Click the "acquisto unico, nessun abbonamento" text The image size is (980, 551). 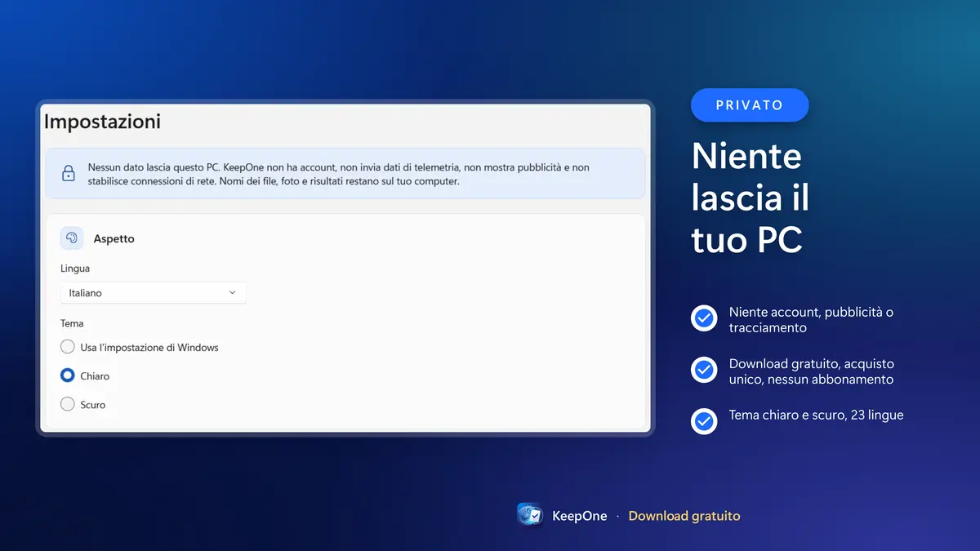click(x=811, y=371)
